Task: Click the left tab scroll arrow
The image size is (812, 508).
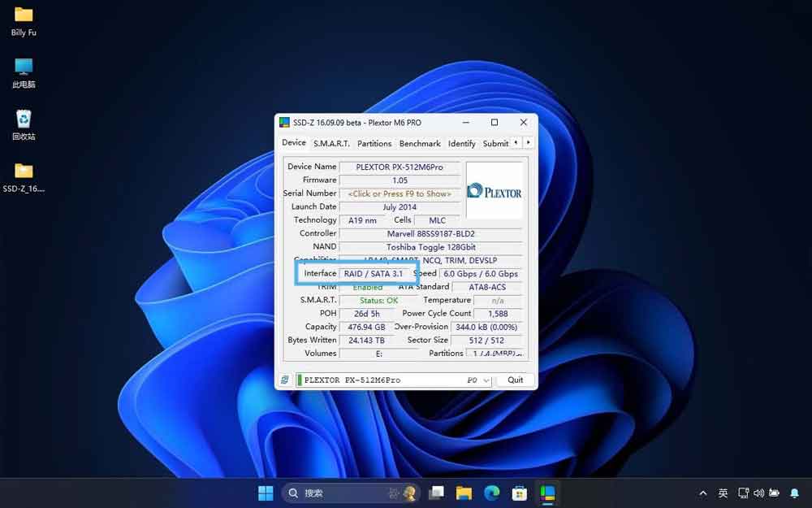Action: coord(516,142)
